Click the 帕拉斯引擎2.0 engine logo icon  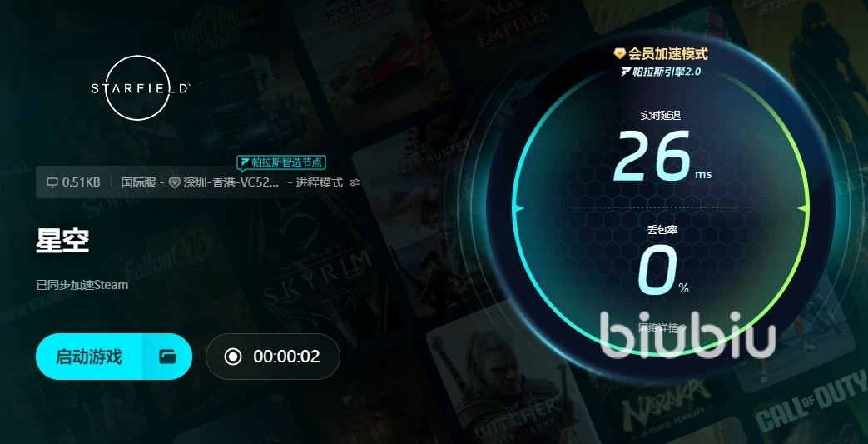click(x=626, y=72)
